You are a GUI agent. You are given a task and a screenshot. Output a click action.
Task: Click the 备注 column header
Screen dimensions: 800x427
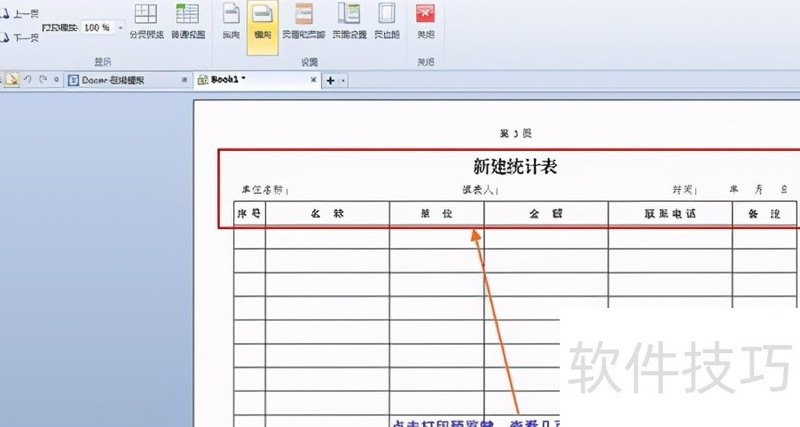tap(764, 213)
